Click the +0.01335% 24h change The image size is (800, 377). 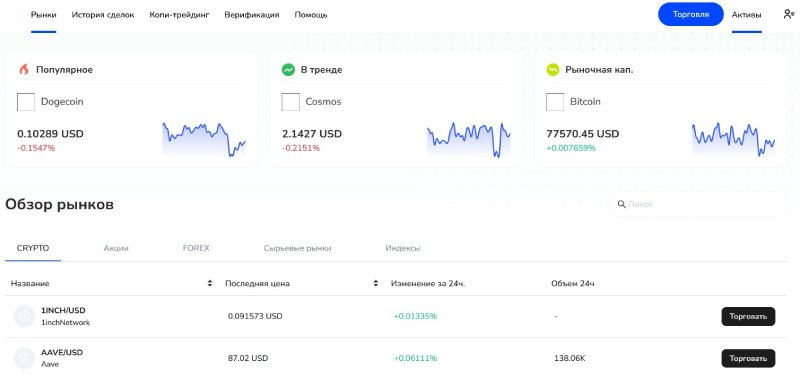[x=415, y=316]
